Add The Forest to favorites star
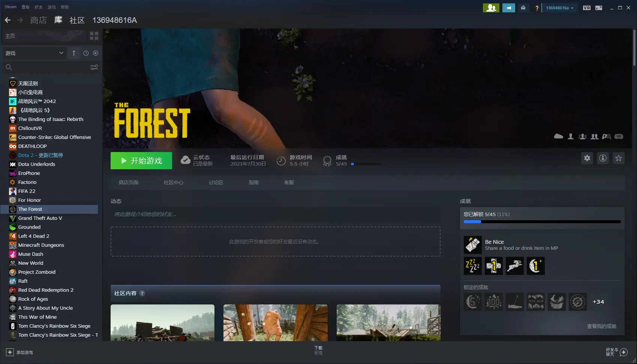This screenshot has height=364, width=637. [x=619, y=158]
